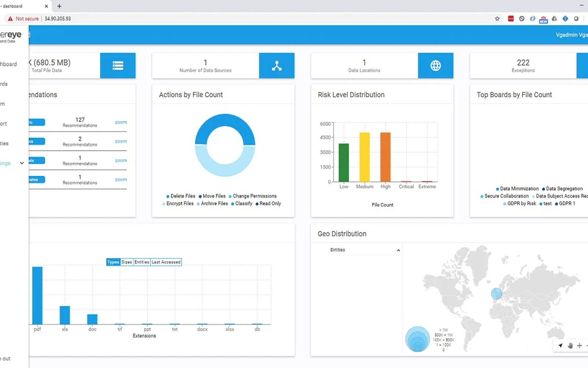The width and height of the screenshot is (588, 368).
Task: Toggle GDPR by Risk board legend item
Action: point(520,204)
